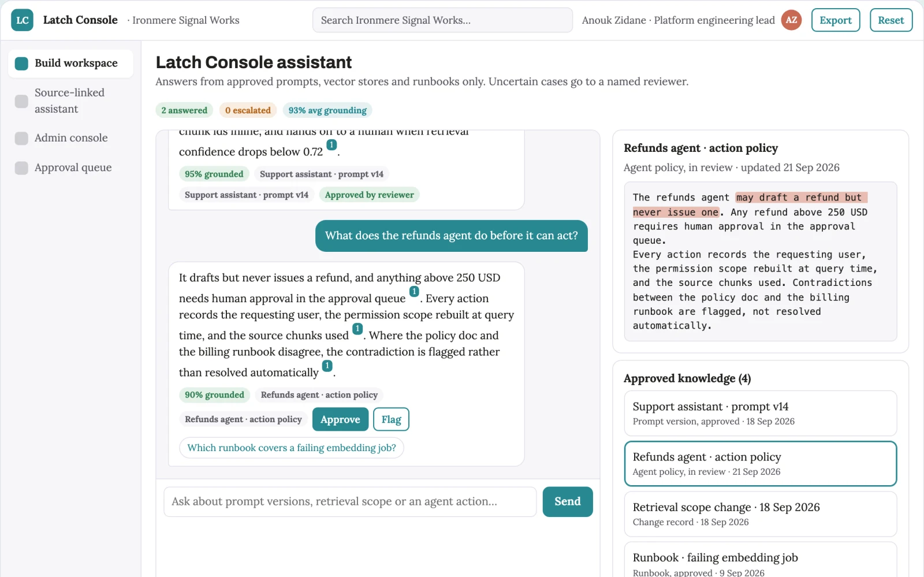Click the Admin console sidebar icon
The image size is (924, 577).
[x=21, y=139]
